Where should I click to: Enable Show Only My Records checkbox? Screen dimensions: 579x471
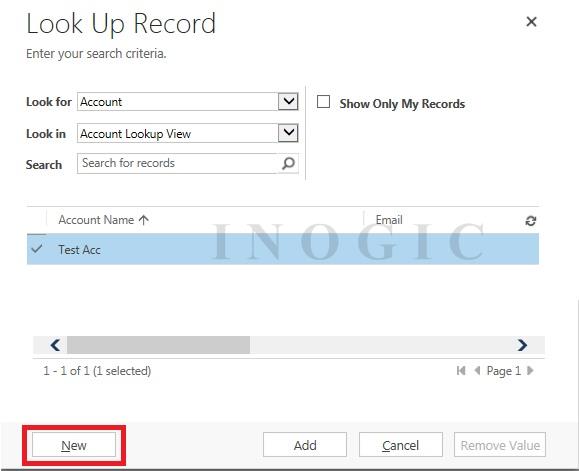pos(323,102)
